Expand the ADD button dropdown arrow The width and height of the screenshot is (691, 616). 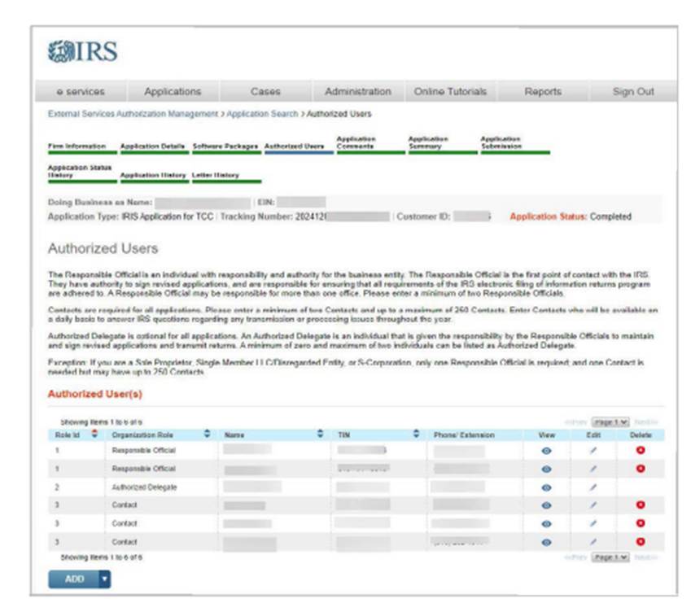pos(105,579)
